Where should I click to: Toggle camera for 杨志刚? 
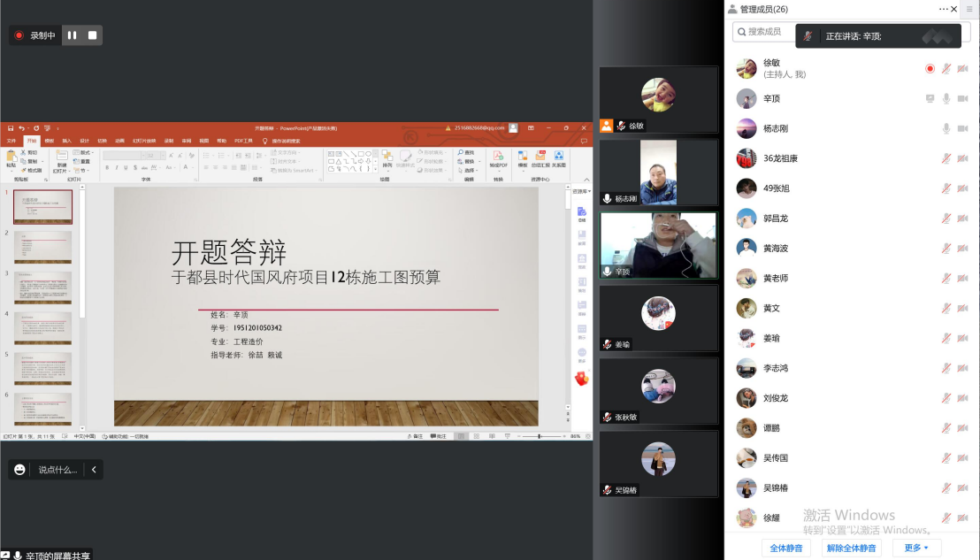click(x=962, y=128)
